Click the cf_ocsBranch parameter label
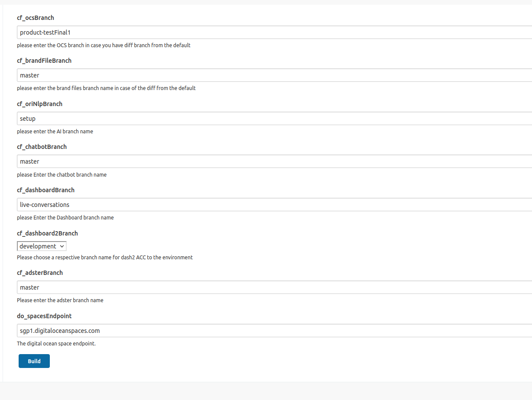 (36, 18)
